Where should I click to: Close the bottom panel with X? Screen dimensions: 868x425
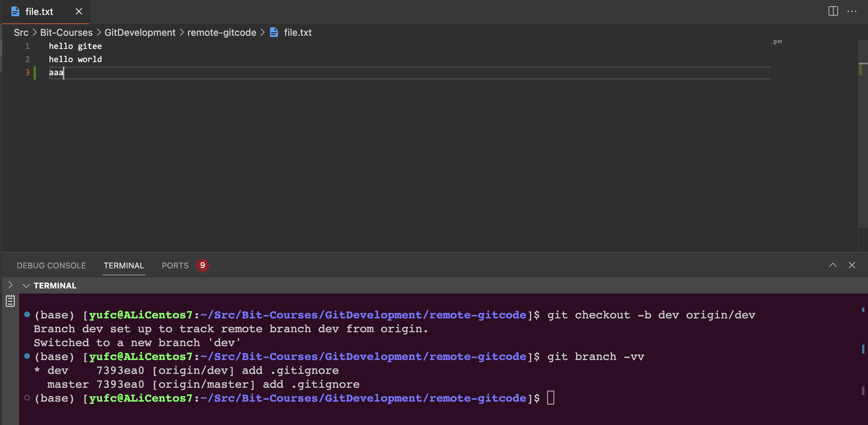[852, 265]
